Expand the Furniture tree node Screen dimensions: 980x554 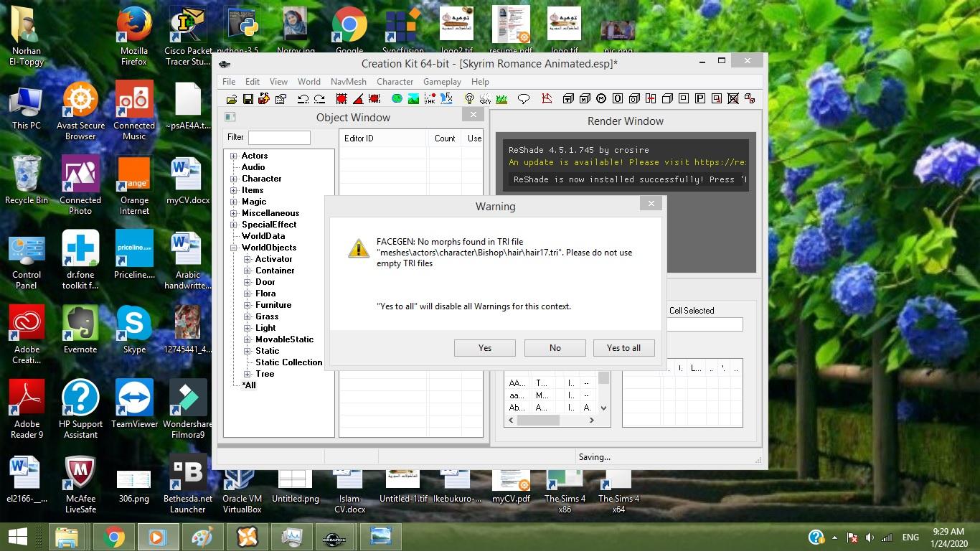pos(248,305)
